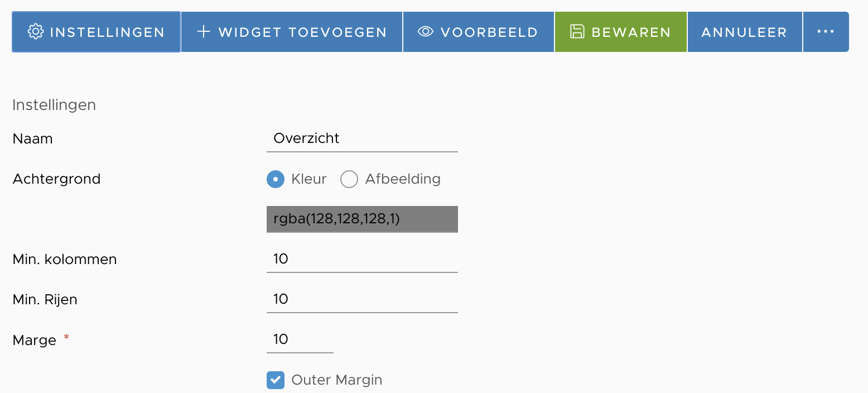
Task: Click the Naam field containing Overzicht
Action: pos(361,138)
